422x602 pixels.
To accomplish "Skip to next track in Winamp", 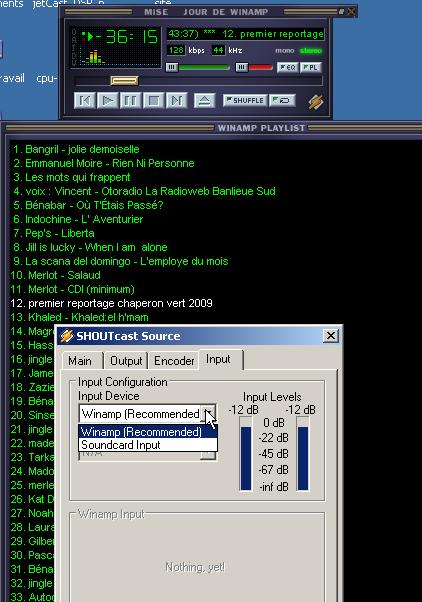I will pyautogui.click(x=177, y=101).
